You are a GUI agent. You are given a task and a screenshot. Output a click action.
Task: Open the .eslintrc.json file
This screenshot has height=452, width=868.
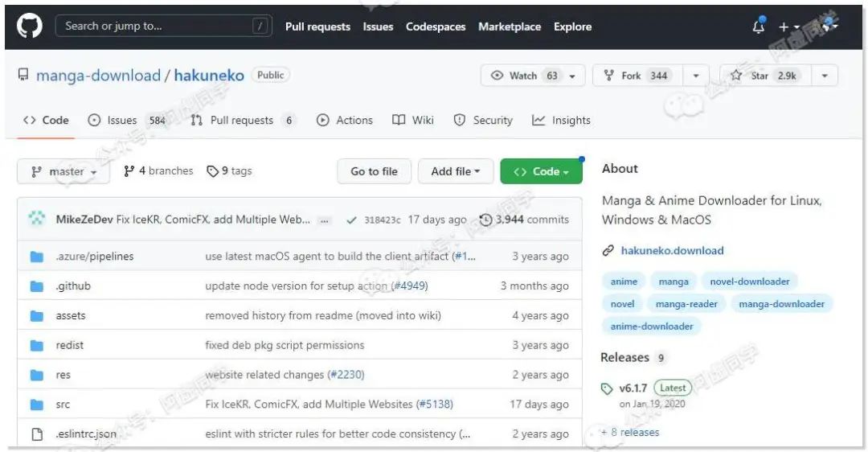click(x=86, y=434)
